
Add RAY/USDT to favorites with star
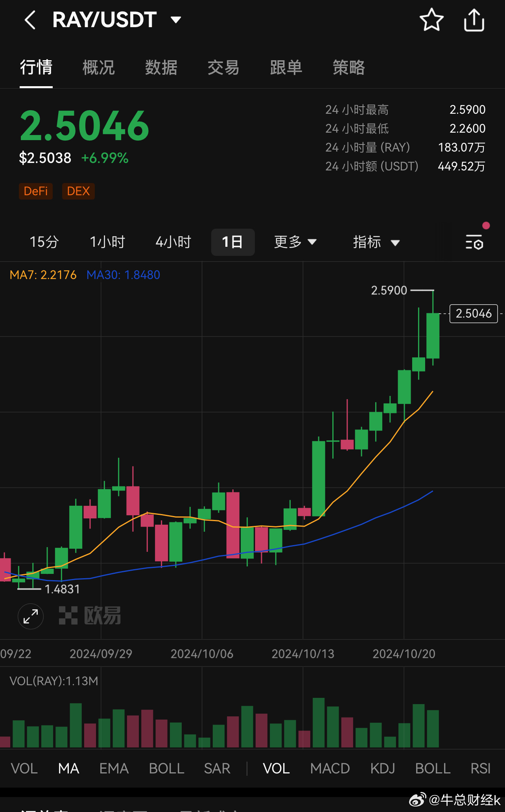point(431,20)
